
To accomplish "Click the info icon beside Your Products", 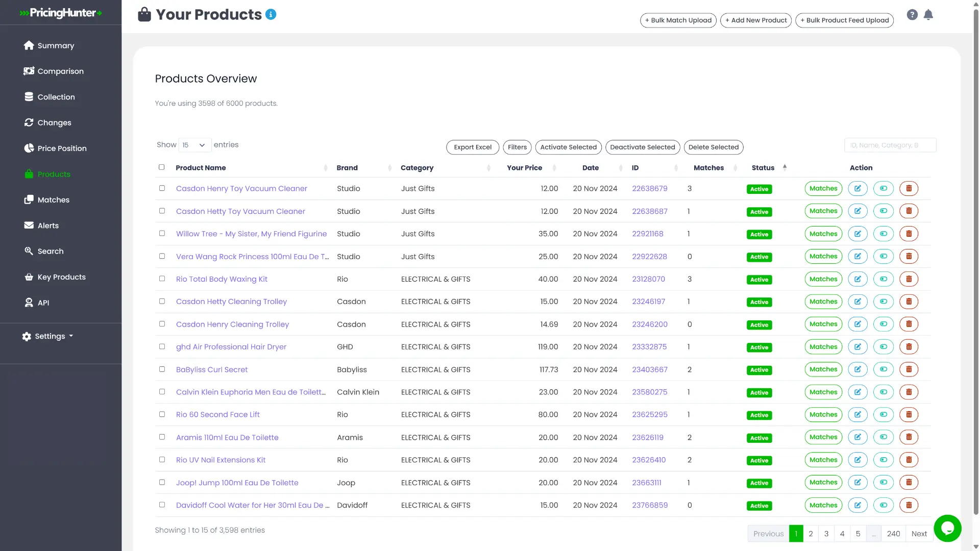I will pos(271,14).
